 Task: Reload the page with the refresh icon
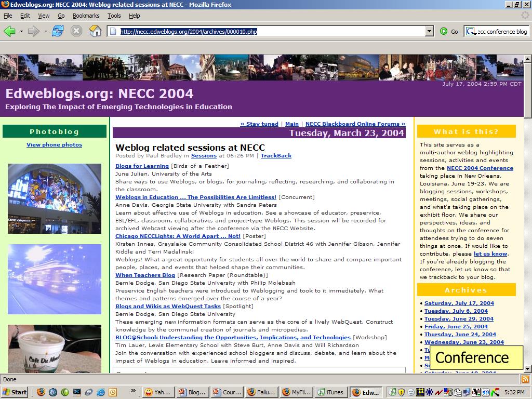pos(58,31)
